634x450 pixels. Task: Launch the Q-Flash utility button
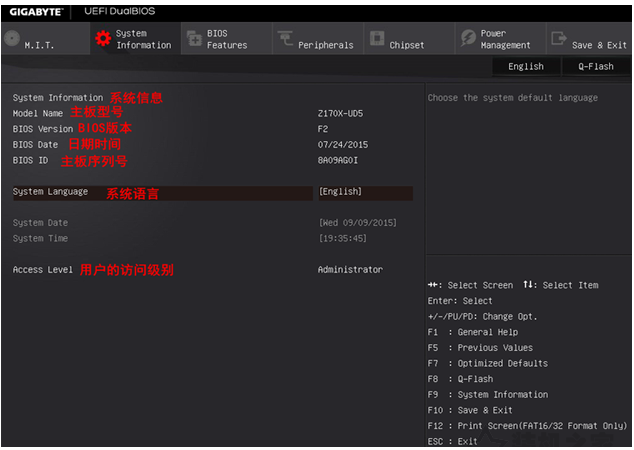click(x=596, y=66)
